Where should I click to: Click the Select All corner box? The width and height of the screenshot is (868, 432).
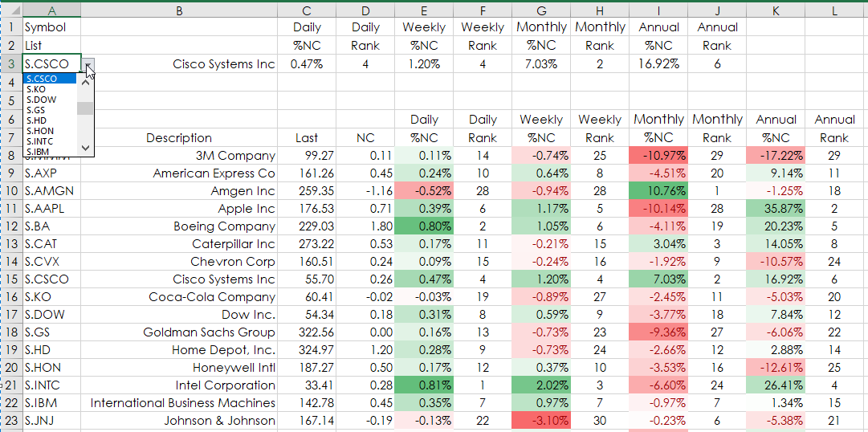(x=11, y=10)
